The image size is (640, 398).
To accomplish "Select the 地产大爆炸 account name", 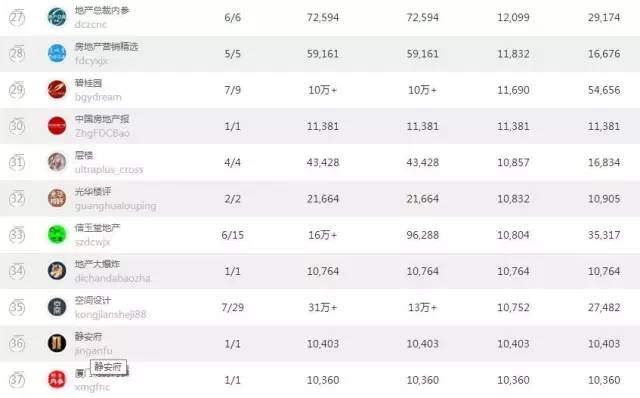I will [x=97, y=264].
